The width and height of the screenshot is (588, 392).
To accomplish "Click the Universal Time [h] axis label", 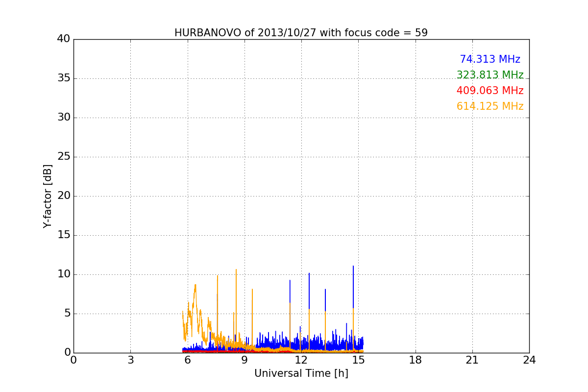I will point(301,373).
